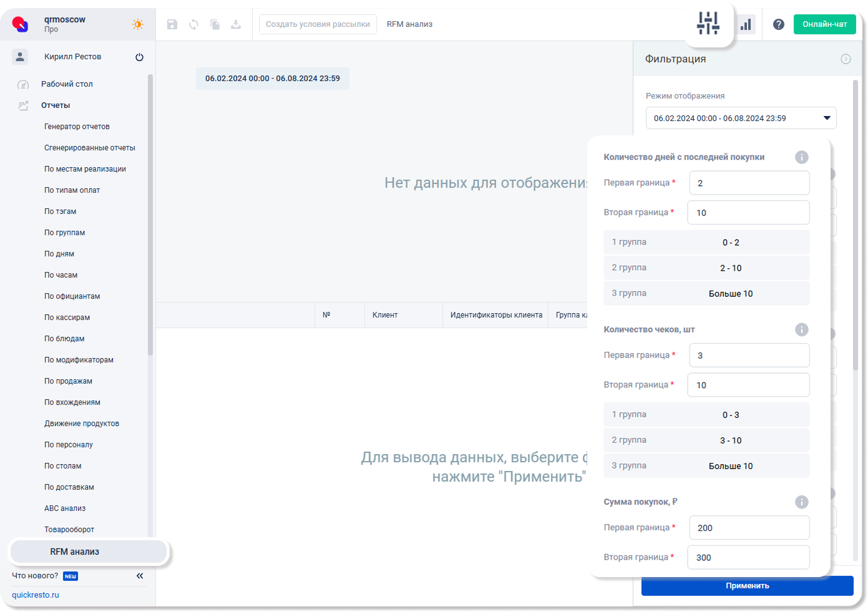Screen dimensions: 868x612
Task: Edit Вторая граница for Сумма покупок
Action: coord(748,558)
